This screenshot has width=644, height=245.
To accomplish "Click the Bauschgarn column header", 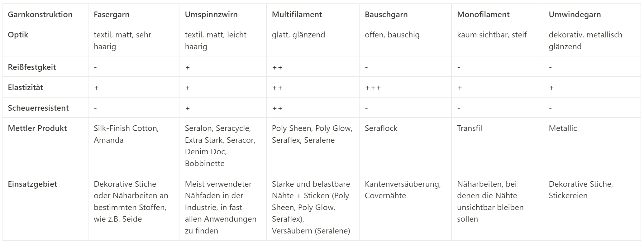I will 386,14.
